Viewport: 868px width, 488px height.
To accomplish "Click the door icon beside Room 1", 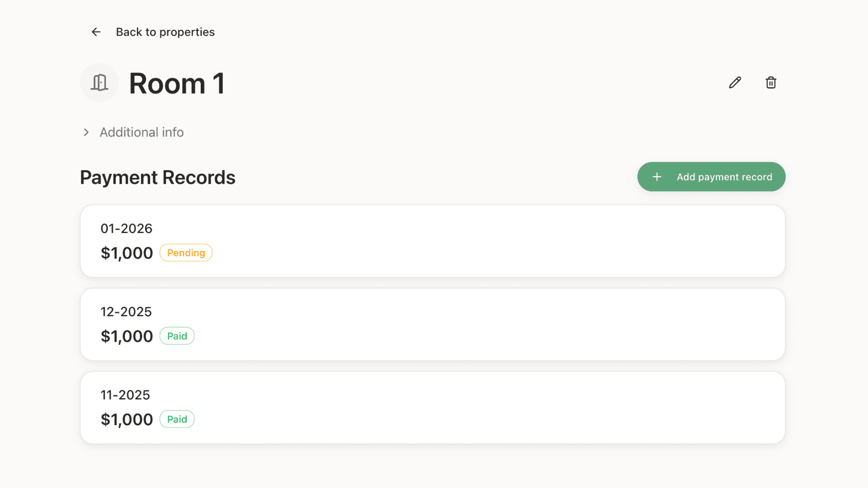I will pos(99,83).
